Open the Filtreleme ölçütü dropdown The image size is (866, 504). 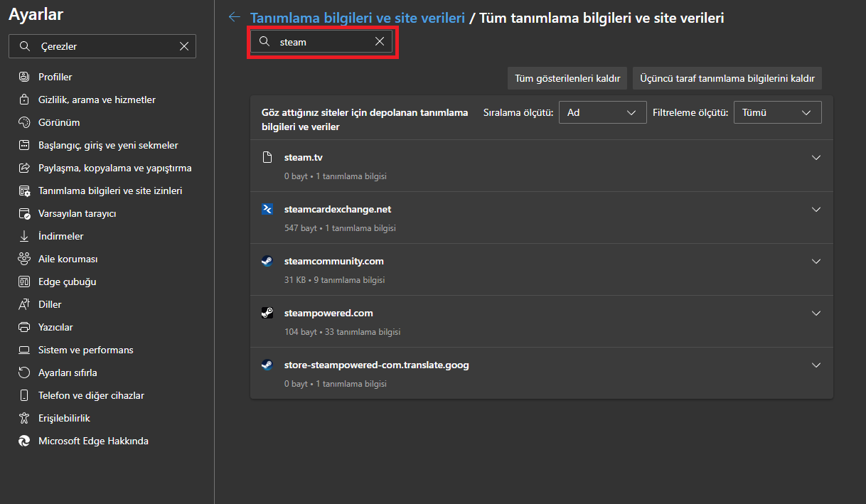point(777,112)
